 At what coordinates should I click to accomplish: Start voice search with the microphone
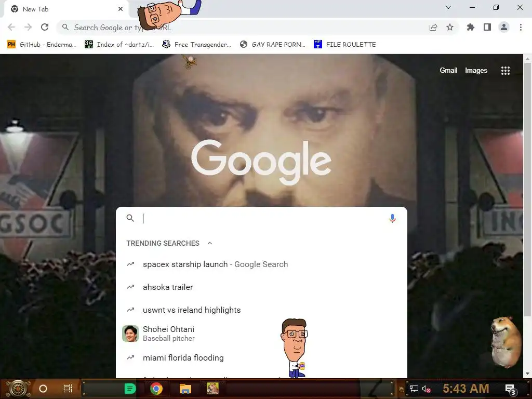393,218
